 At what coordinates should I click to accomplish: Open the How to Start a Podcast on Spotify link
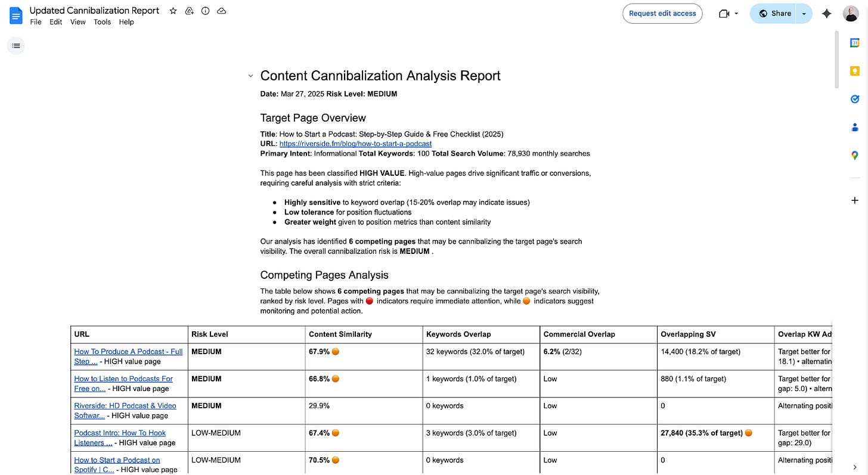[x=117, y=465]
